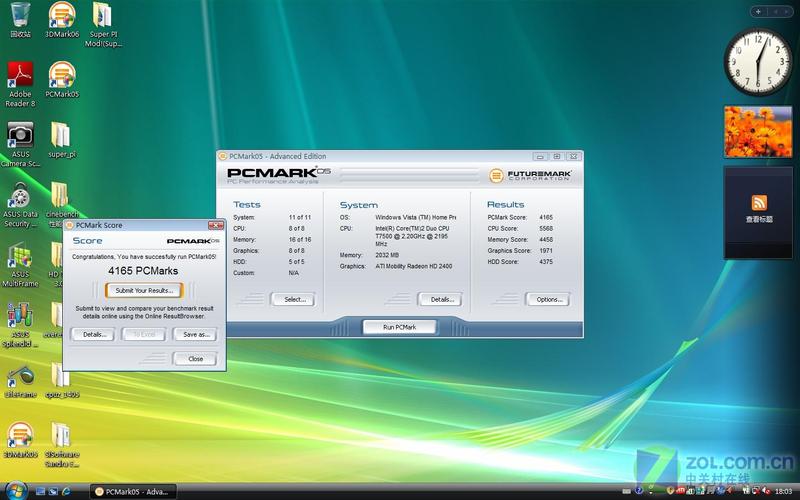The height and width of the screenshot is (500, 800).
Task: Launch ASUS Splendid shortcut
Action: tap(20, 325)
